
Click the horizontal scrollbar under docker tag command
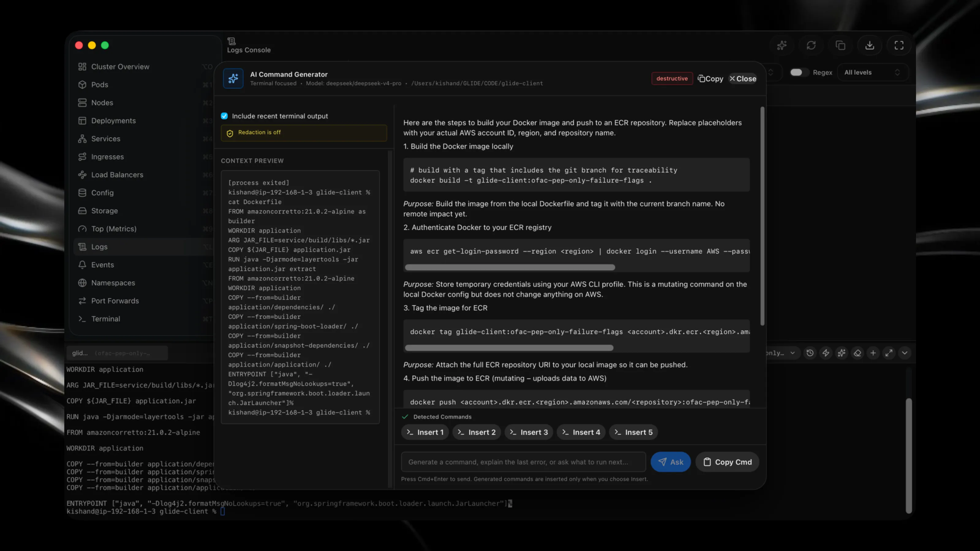point(509,348)
